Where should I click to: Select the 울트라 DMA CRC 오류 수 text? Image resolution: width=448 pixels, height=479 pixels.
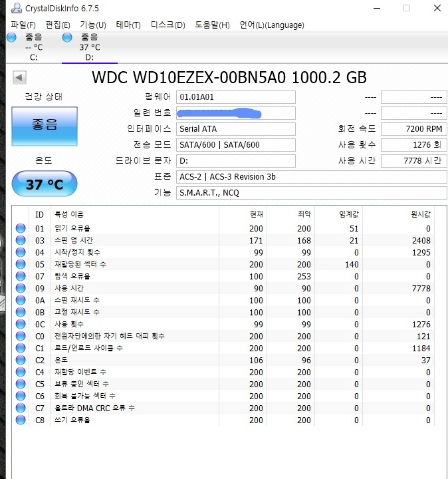click(x=94, y=408)
